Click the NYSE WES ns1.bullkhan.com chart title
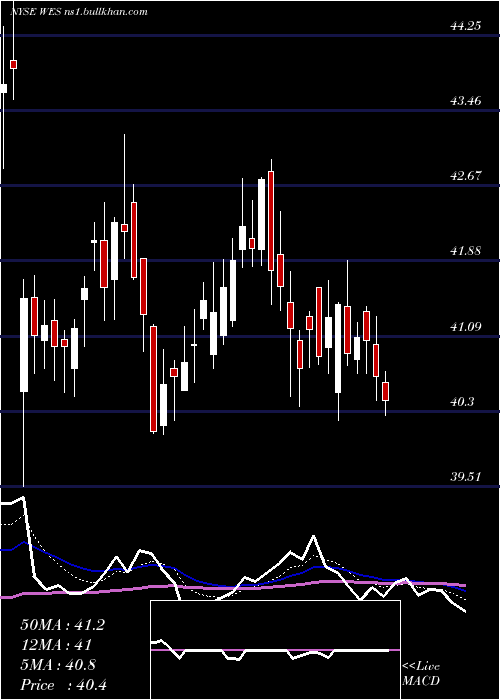This screenshot has width=500, height=700. [x=79, y=12]
